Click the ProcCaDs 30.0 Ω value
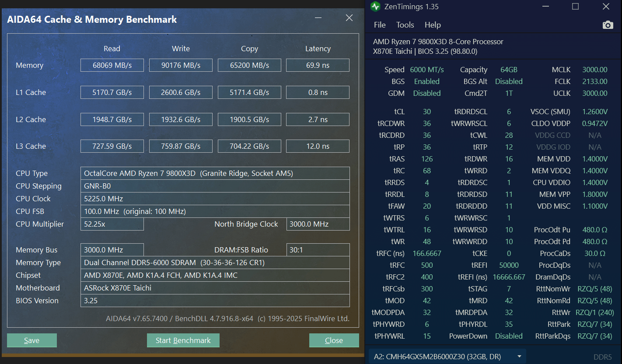The height and width of the screenshot is (364, 622). 595,253
